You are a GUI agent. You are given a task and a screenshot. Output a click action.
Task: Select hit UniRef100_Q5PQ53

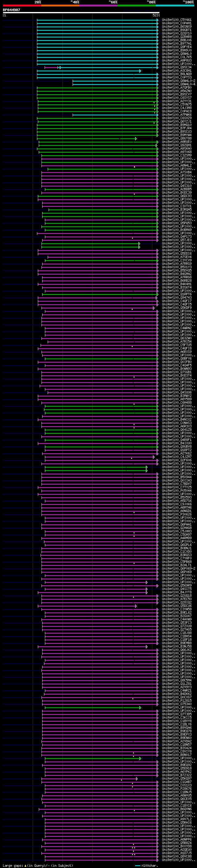pyautogui.click(x=176, y=223)
